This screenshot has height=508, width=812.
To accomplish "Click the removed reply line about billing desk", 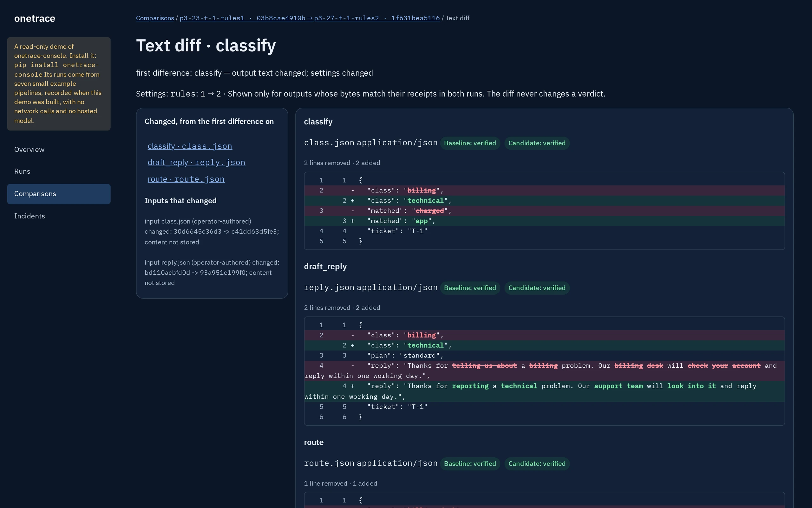I will click(x=544, y=371).
